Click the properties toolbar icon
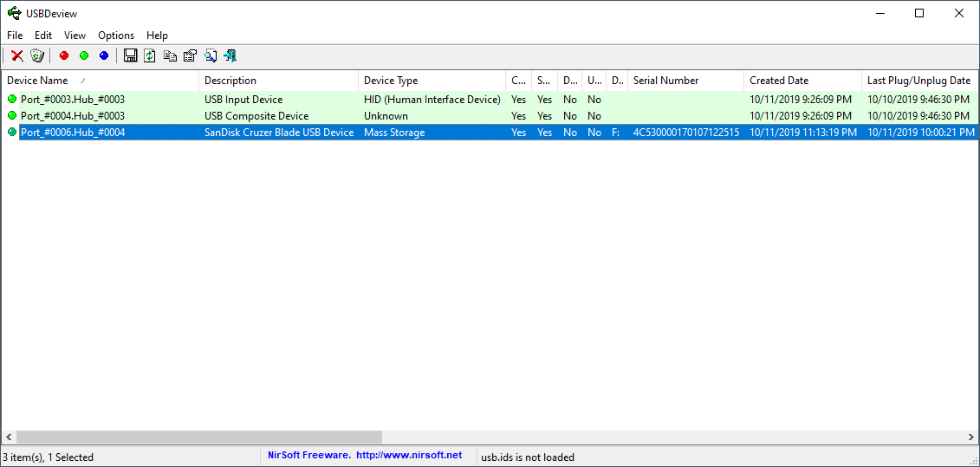 coord(190,56)
